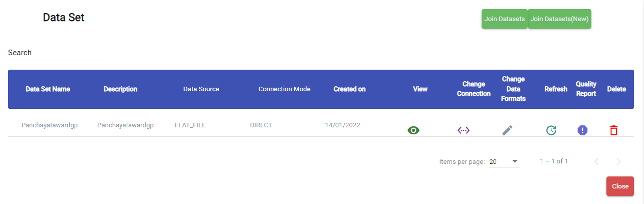
Task: Open the items per page dropdown
Action: (504, 161)
